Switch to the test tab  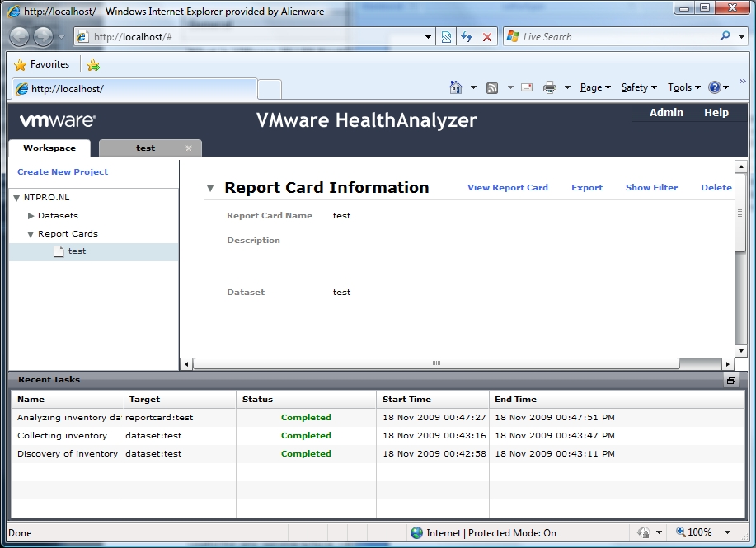[145, 148]
